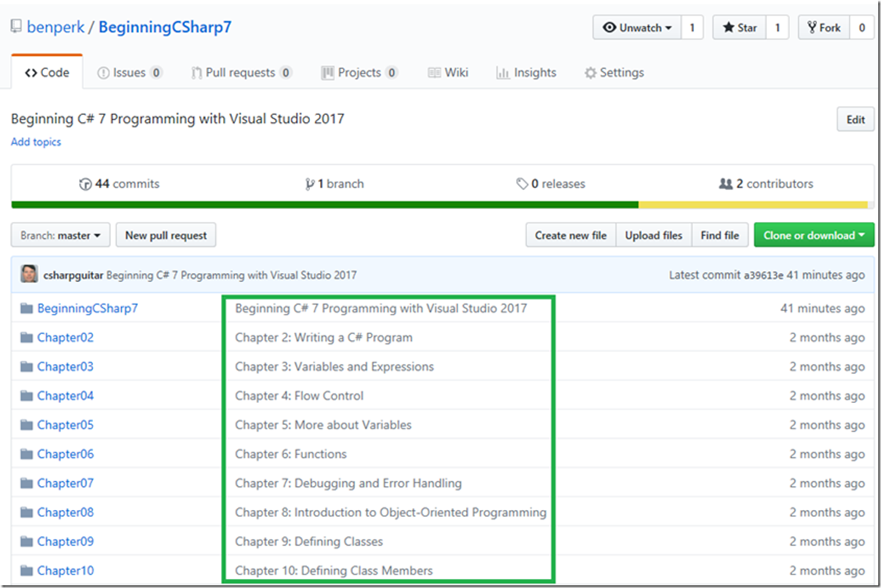
Task: Open the fork count 0
Action: point(861,27)
